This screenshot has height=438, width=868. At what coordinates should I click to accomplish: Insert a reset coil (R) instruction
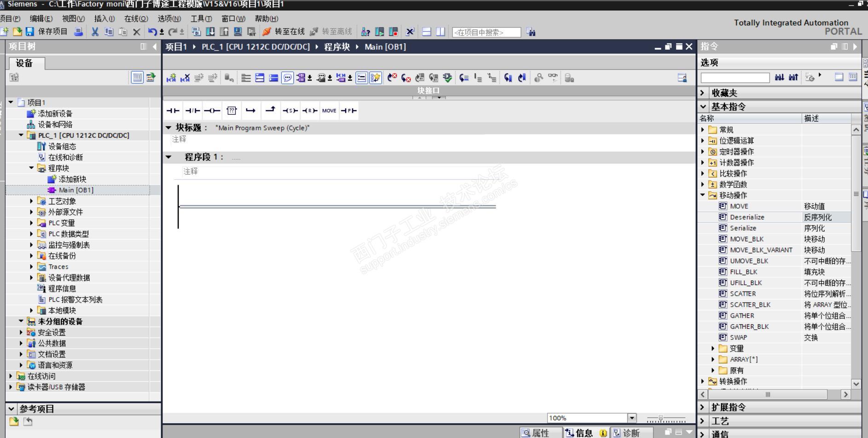[x=310, y=111]
